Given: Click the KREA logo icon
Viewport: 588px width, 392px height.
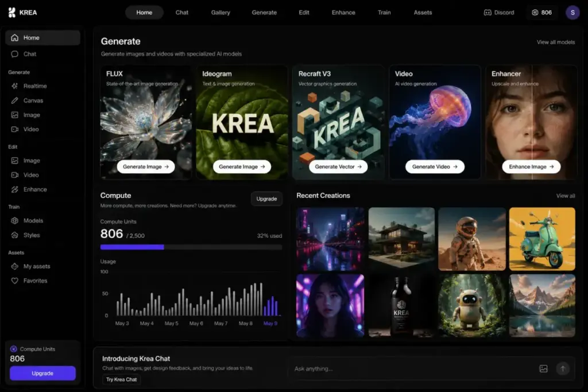Looking at the screenshot, I should pos(12,13).
